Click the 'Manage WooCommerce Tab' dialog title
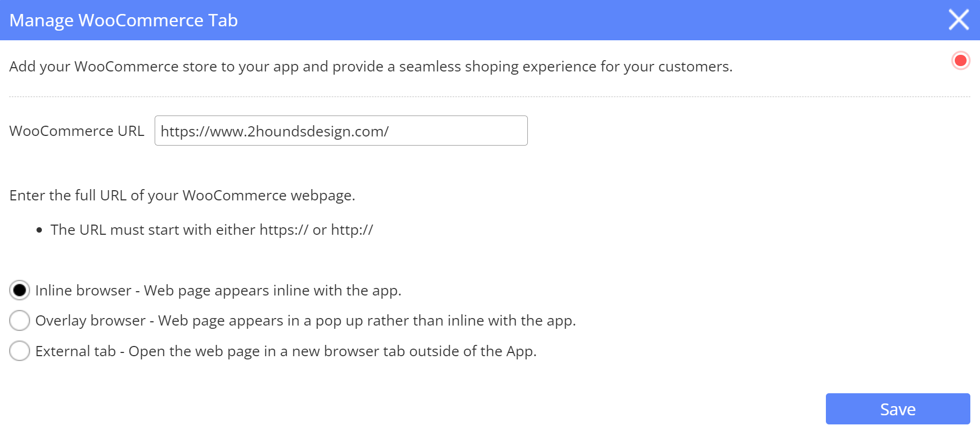 pyautogui.click(x=124, y=20)
